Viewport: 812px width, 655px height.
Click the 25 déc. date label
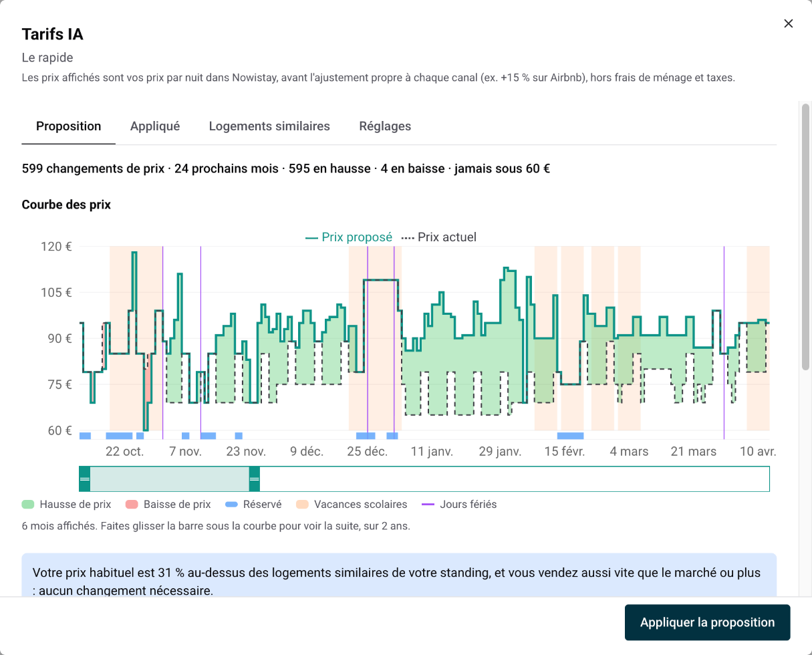[x=367, y=452]
